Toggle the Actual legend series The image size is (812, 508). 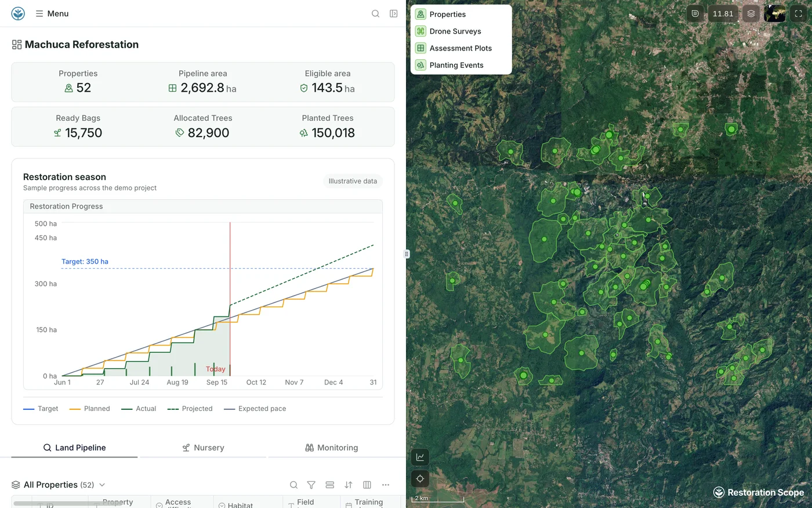[x=139, y=409]
